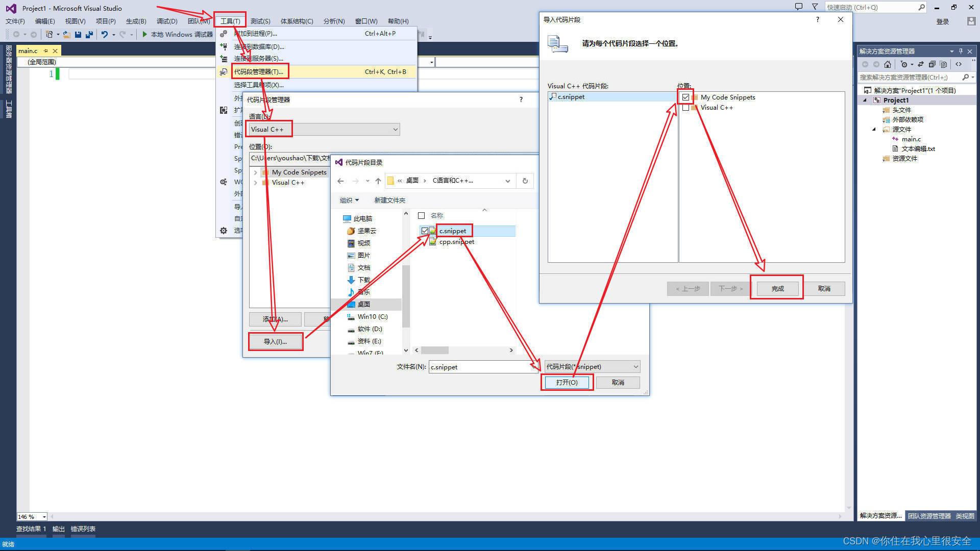Select cpp.snippet in the file list
980x551 pixels.
[x=456, y=242]
